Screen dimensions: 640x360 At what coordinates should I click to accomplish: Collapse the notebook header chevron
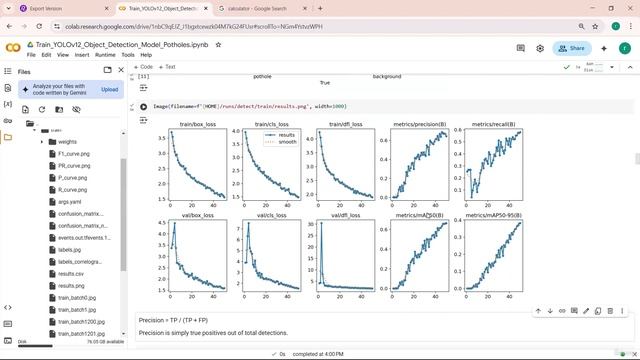pyautogui.click(x=630, y=67)
